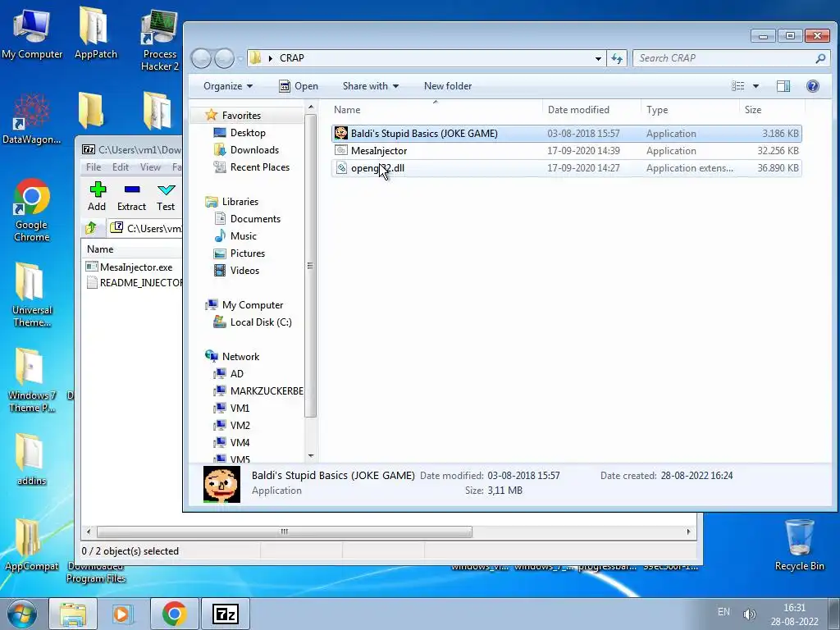Click the Change your view icon
The width and height of the screenshot is (840, 630).
738,86
